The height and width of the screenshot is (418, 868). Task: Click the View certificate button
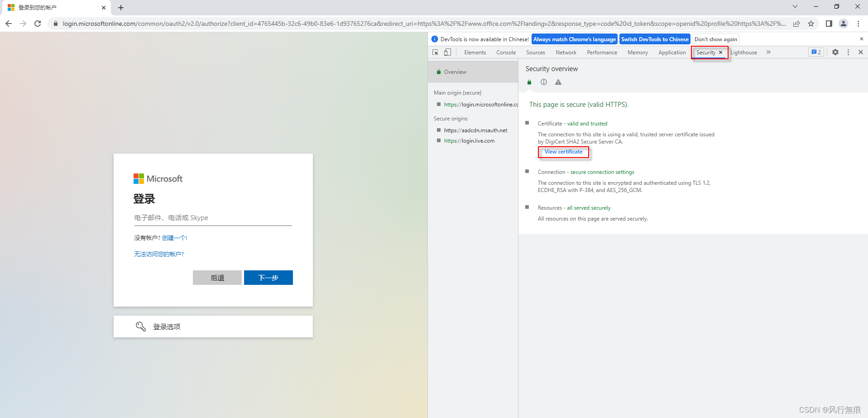tap(563, 152)
